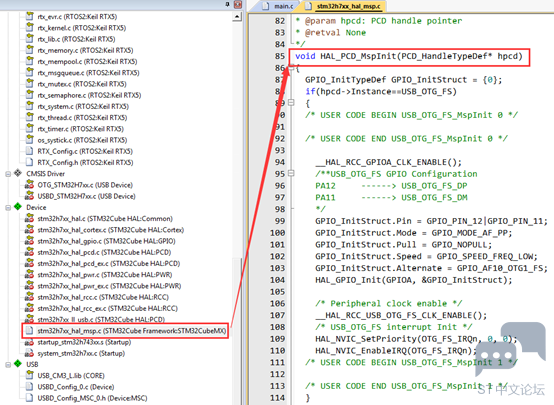Select system_stm32h7xx.c in the tree
Image resolution: width=554 pixels, height=405 pixels.
[x=81, y=353]
